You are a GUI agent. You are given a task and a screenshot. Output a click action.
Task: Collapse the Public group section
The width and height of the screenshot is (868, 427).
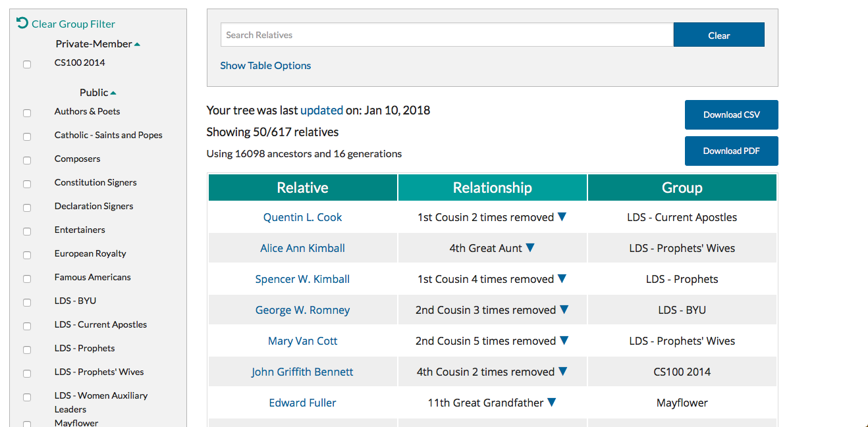coord(113,93)
